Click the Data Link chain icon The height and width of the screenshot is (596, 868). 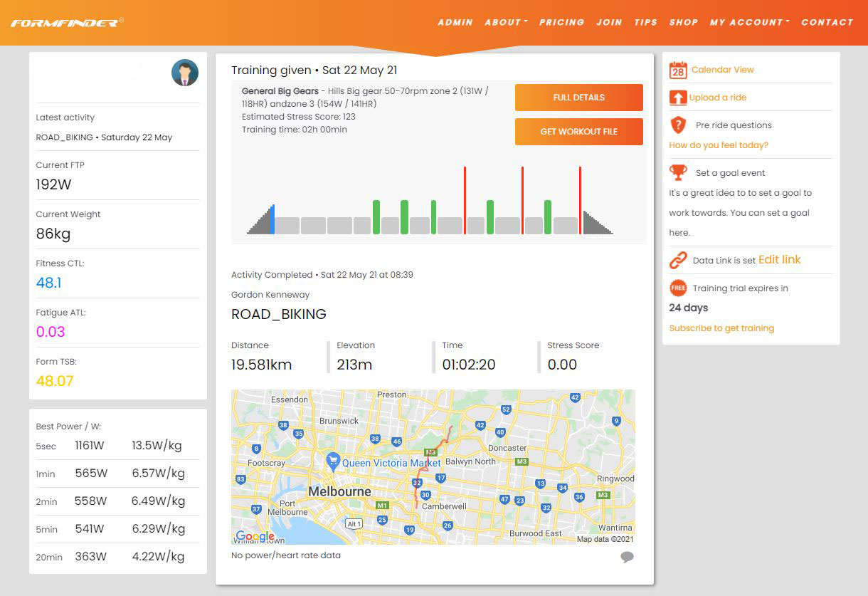click(678, 259)
